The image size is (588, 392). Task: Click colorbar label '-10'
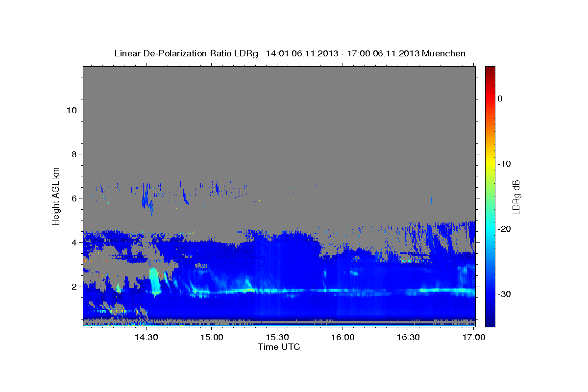(504, 164)
